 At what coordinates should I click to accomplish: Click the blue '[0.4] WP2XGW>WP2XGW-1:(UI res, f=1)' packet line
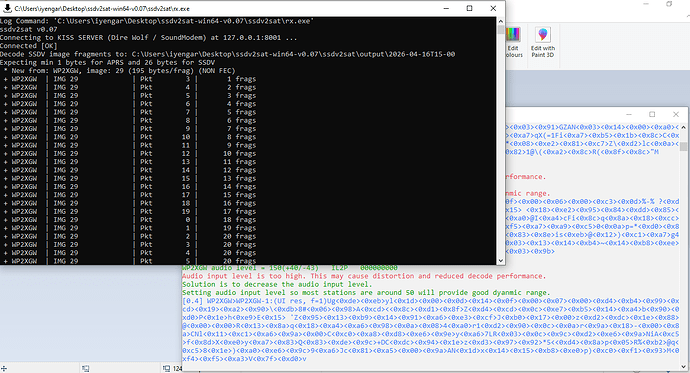[431, 301]
